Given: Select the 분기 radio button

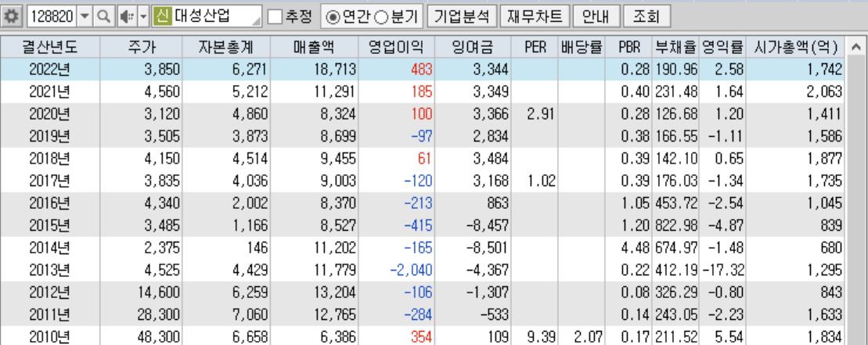Looking at the screenshot, I should pos(381,18).
